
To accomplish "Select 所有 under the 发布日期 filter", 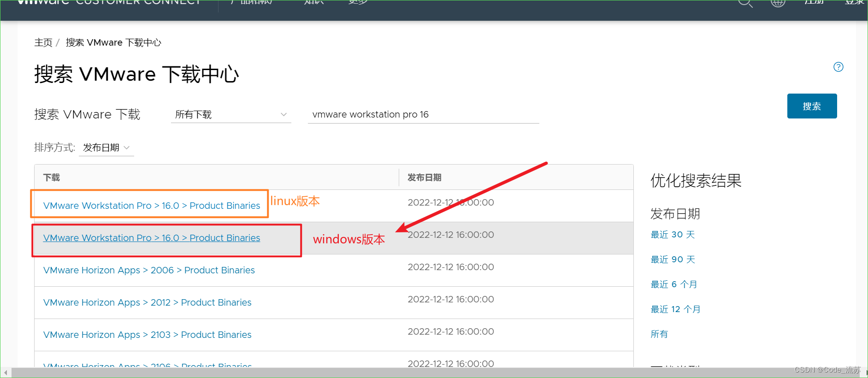I will [659, 334].
